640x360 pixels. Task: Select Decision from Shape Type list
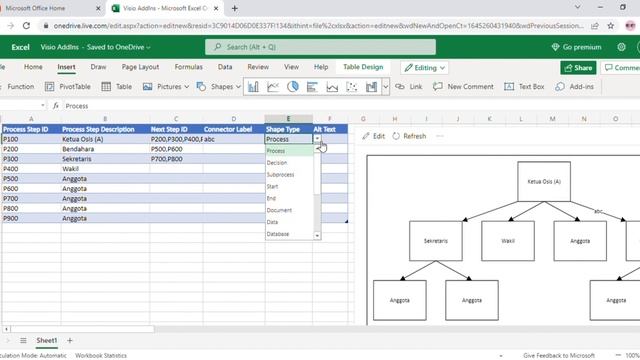click(277, 163)
